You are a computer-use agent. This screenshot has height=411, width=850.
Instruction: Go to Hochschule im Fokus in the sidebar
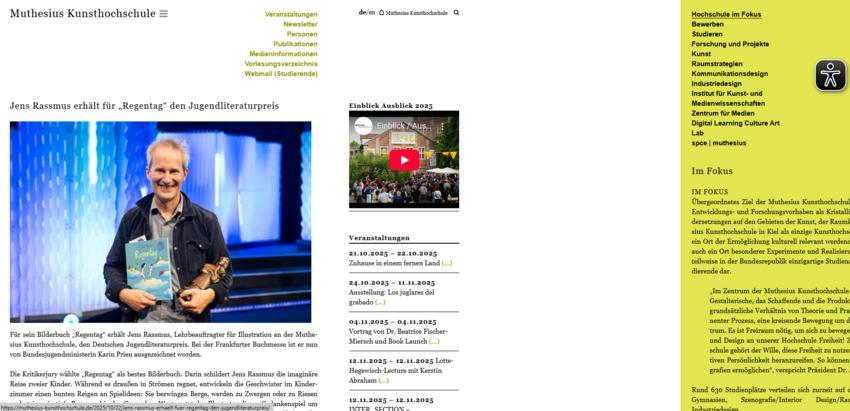pyautogui.click(x=726, y=14)
